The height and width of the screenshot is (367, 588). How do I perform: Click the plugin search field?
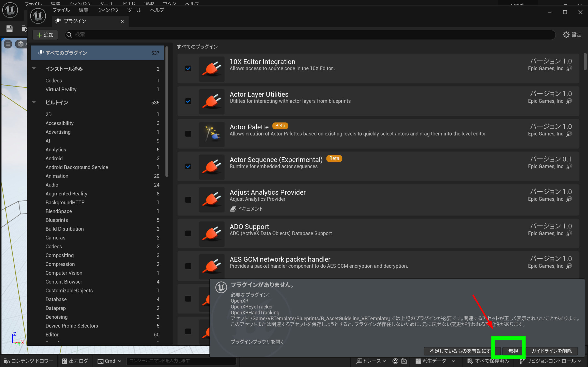pyautogui.click(x=310, y=35)
